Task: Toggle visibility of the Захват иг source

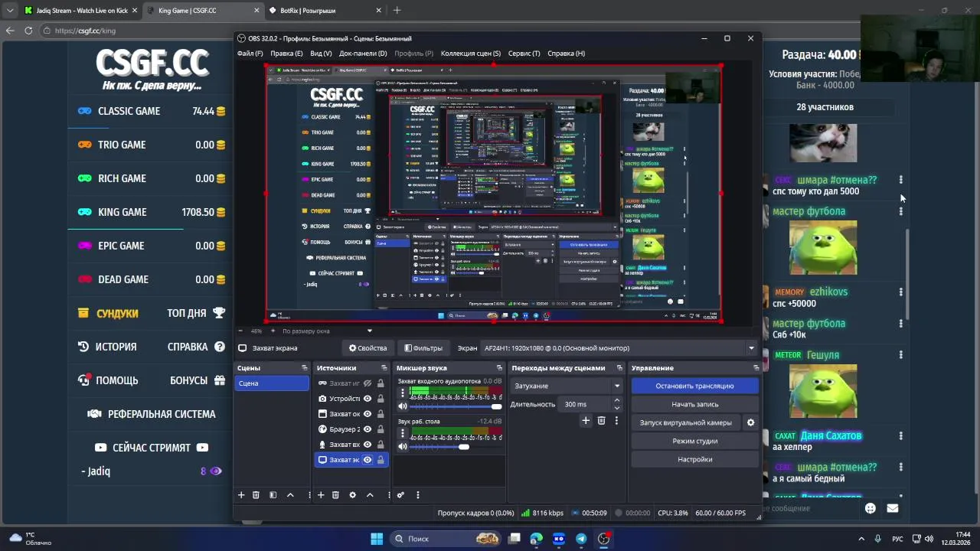Action: tap(367, 383)
